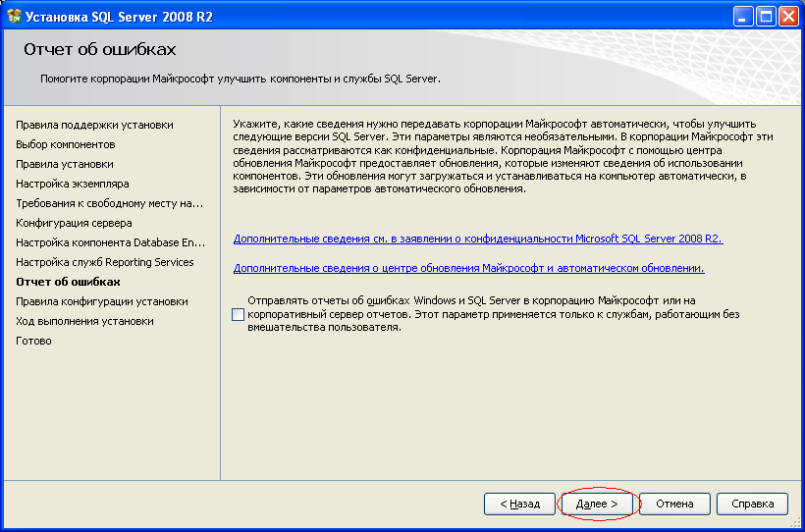Select step Требования к свободному месту на…
Viewport: 805px width, 532px height.
[110, 203]
